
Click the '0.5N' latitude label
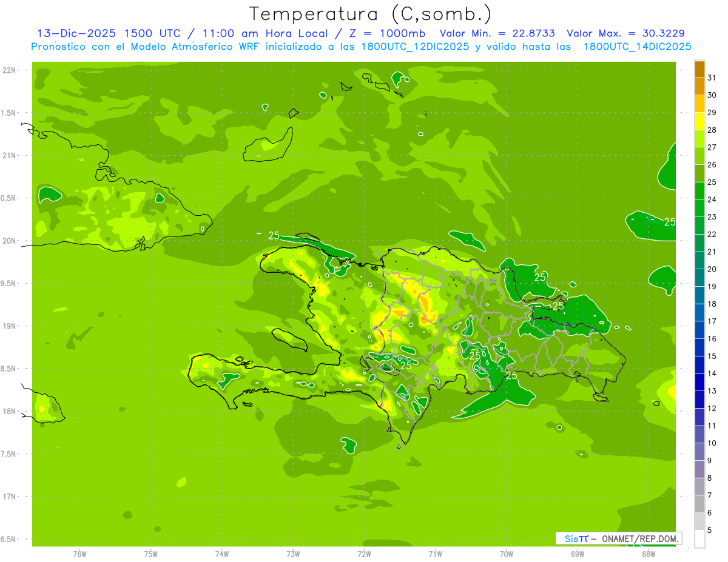click(8, 198)
